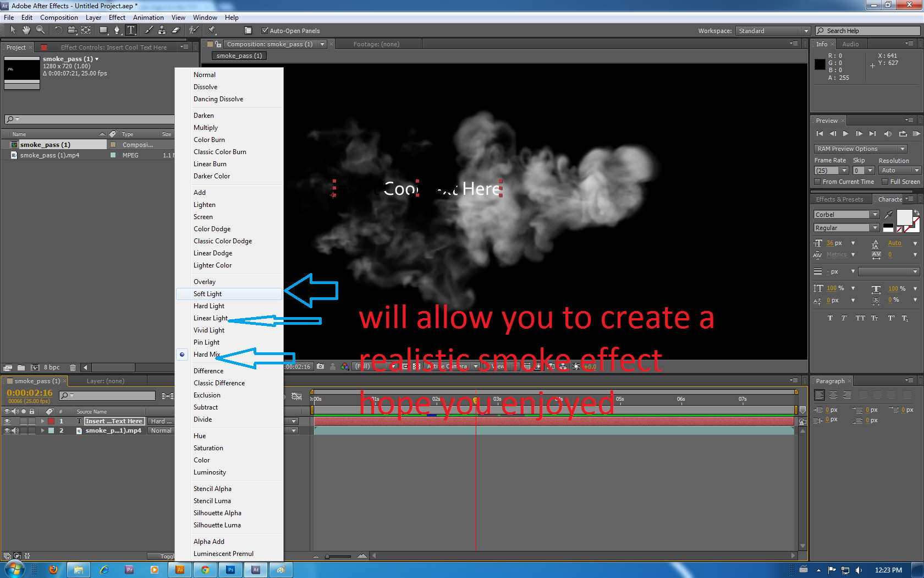The height and width of the screenshot is (578, 924).
Task: Expand the Insert Text Here layer properties
Action: click(43, 421)
